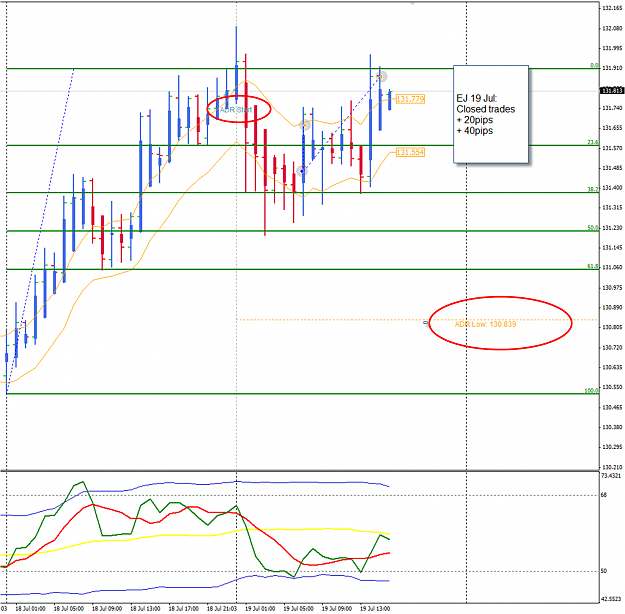Viewport: 625px width, 614px height.
Task: Select the 100.0 Fibonacci level label
Action: click(x=592, y=390)
